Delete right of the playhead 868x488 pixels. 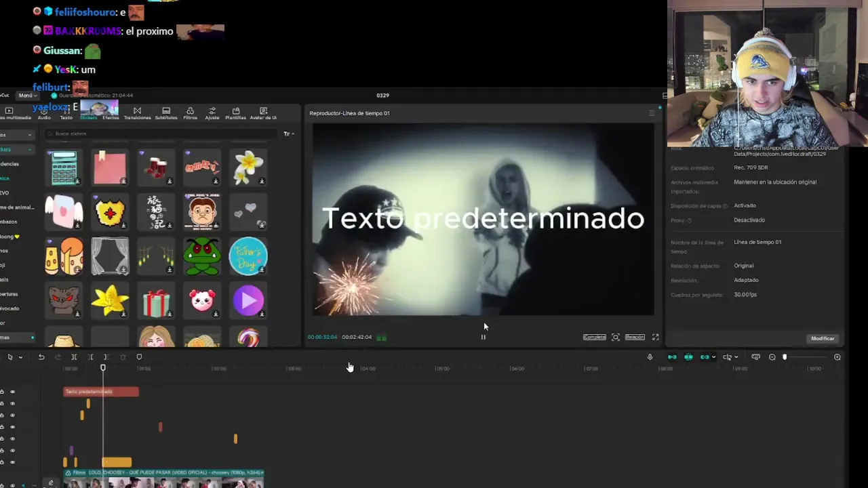(106, 357)
